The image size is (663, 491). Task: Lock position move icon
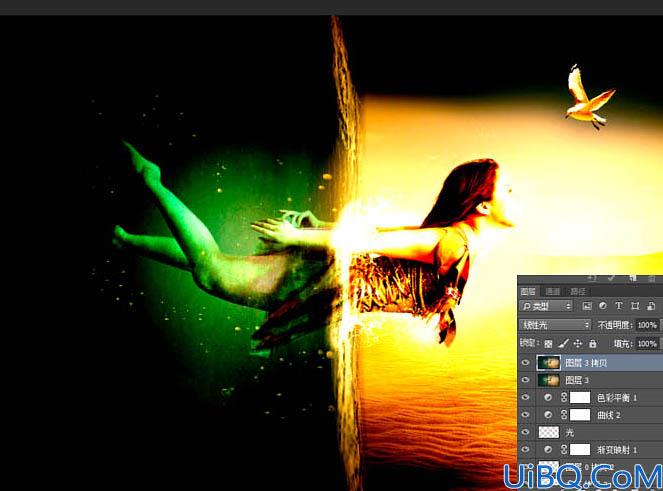pos(578,344)
